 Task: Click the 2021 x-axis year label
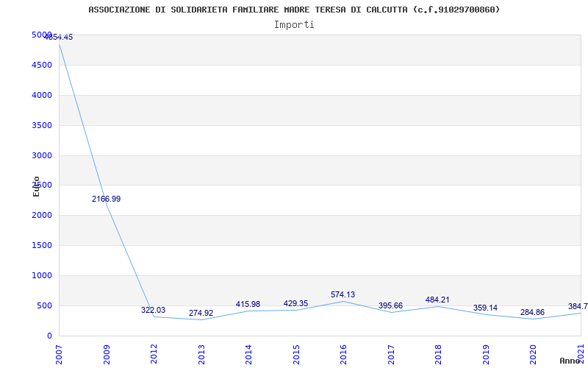[x=581, y=355]
